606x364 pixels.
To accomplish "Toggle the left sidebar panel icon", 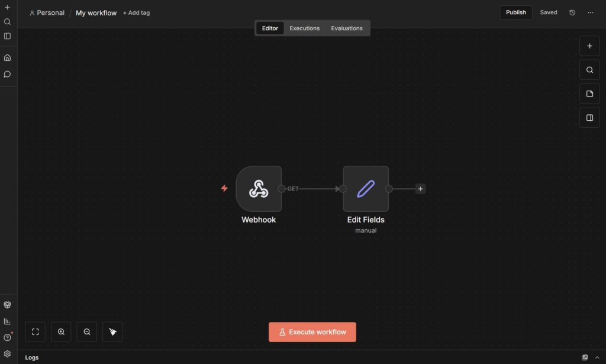I will pos(8,36).
